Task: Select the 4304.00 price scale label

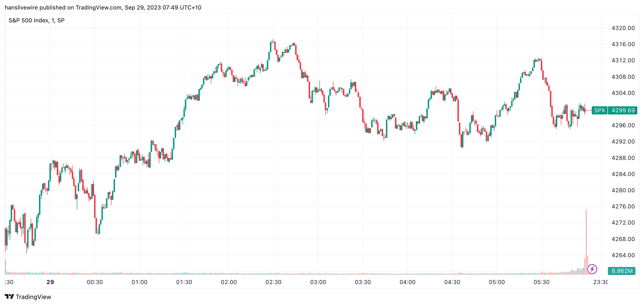Action: [x=623, y=93]
